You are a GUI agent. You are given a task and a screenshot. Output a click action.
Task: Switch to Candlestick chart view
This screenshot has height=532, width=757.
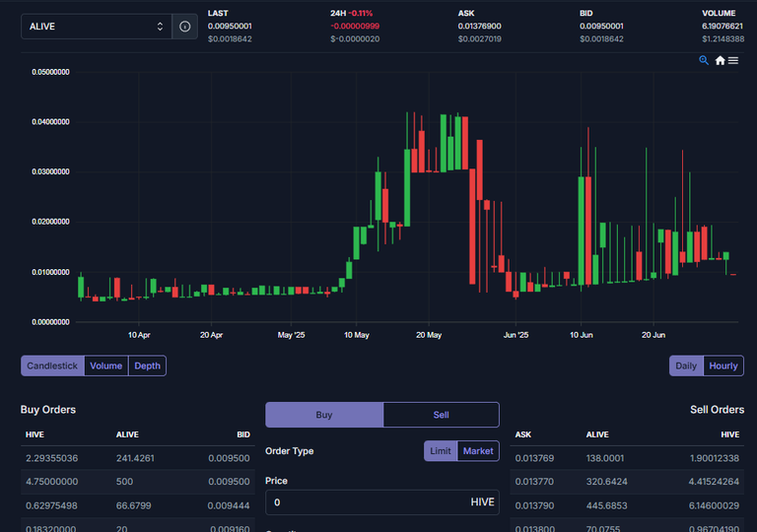(52, 366)
